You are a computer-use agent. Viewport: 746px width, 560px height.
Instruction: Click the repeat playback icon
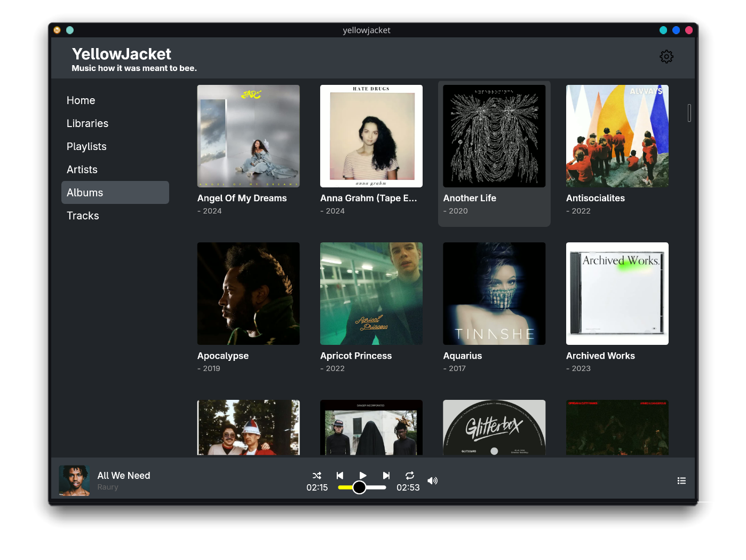point(409,475)
